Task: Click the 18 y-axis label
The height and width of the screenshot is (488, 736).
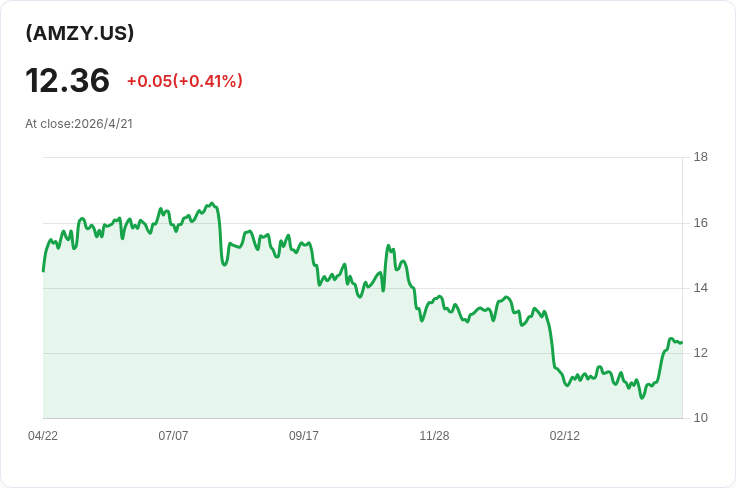Action: [700, 157]
